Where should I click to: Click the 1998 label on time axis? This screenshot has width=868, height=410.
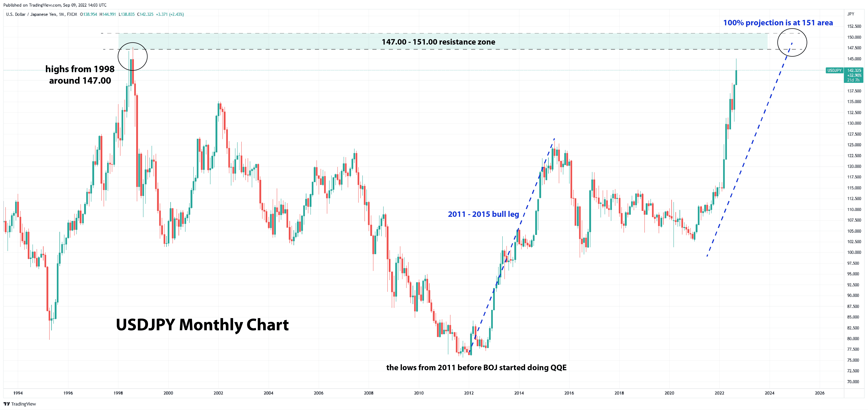(118, 393)
